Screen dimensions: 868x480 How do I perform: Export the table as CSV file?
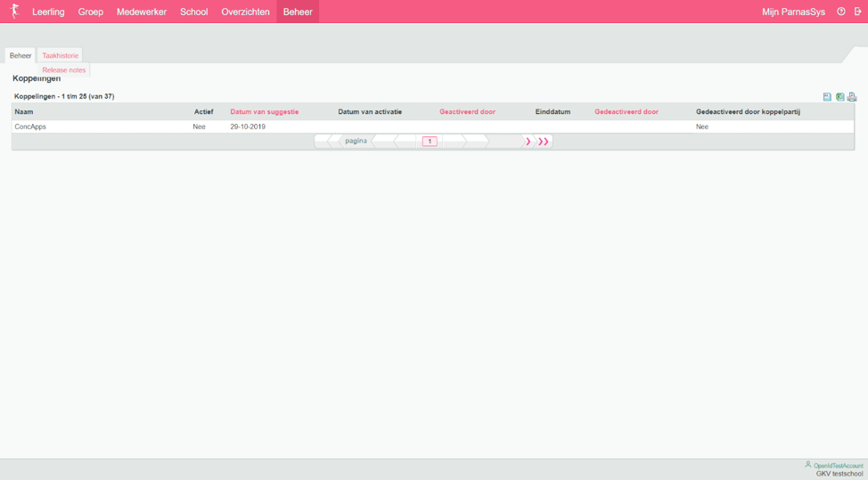[x=827, y=97]
